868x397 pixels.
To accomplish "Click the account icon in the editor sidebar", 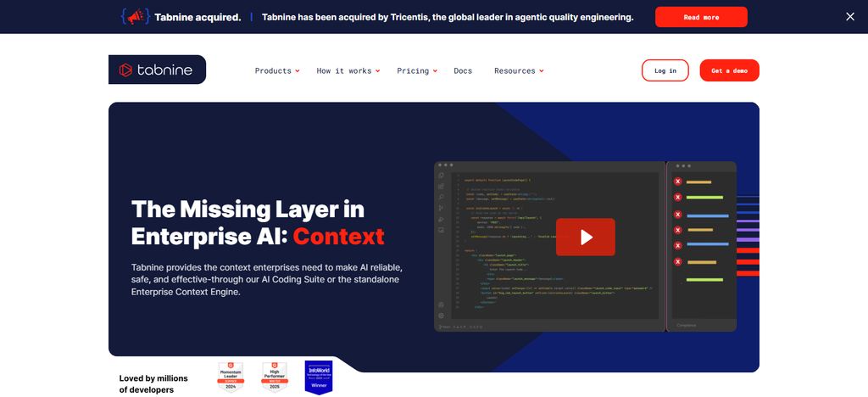I will pyautogui.click(x=441, y=305).
